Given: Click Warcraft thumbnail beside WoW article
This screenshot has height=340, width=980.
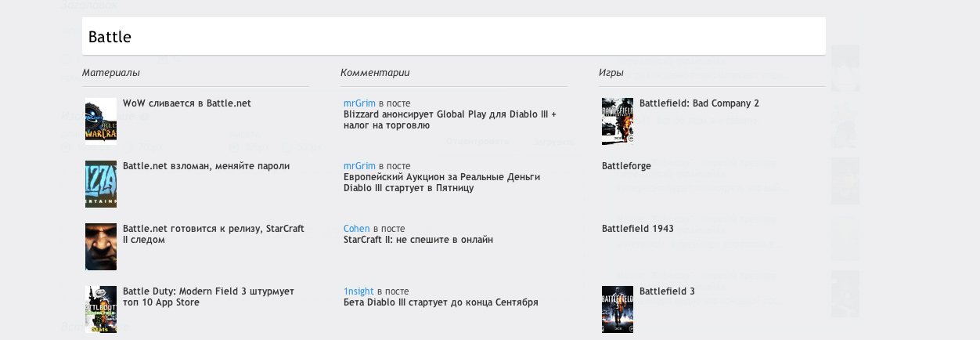Looking at the screenshot, I should pos(101,121).
